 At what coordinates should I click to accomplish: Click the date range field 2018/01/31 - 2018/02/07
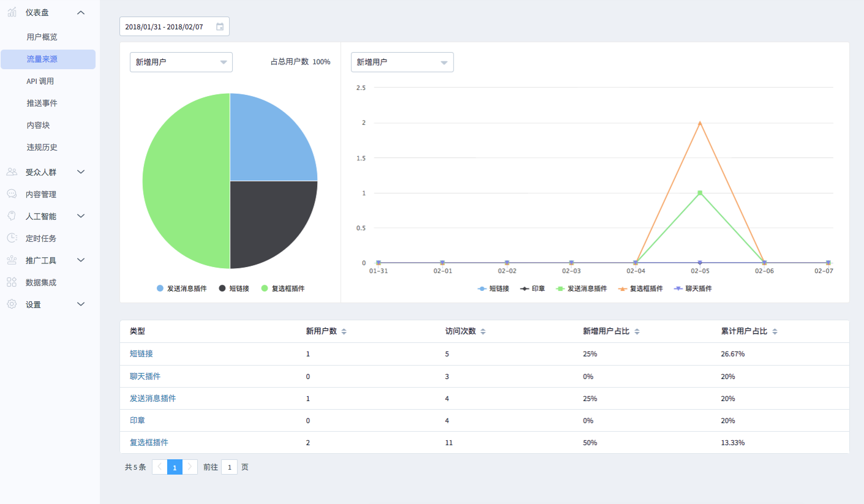click(175, 26)
